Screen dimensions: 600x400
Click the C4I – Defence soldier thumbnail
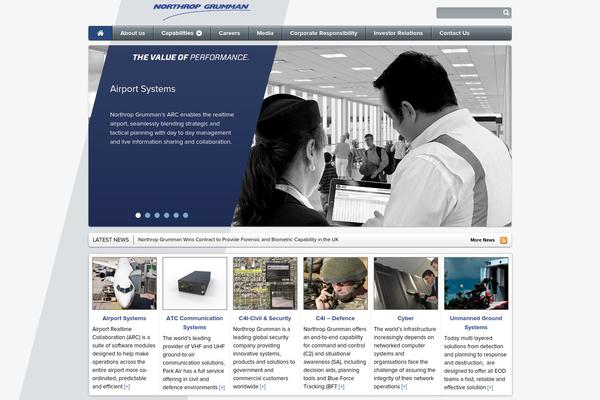coord(336,283)
